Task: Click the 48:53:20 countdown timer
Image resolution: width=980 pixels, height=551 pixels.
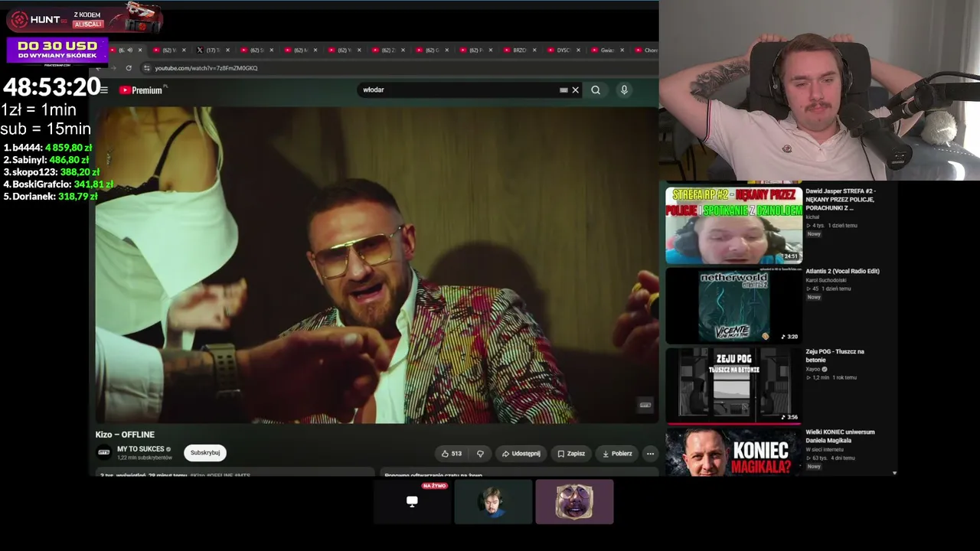Action: point(52,86)
